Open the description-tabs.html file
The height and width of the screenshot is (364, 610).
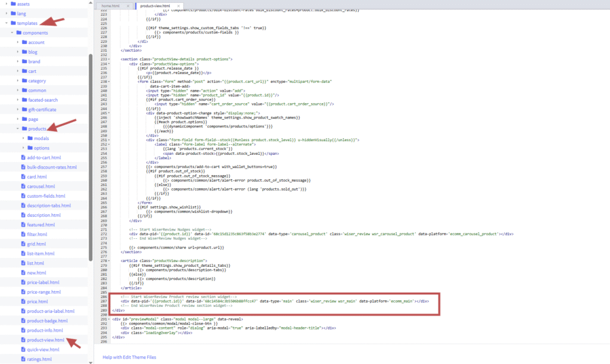click(x=49, y=206)
